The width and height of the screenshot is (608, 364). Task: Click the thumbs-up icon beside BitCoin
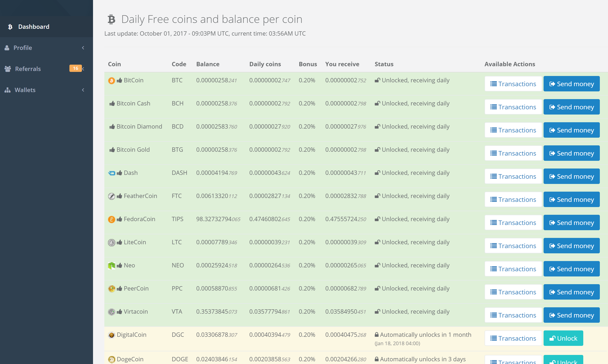pyautogui.click(x=120, y=80)
